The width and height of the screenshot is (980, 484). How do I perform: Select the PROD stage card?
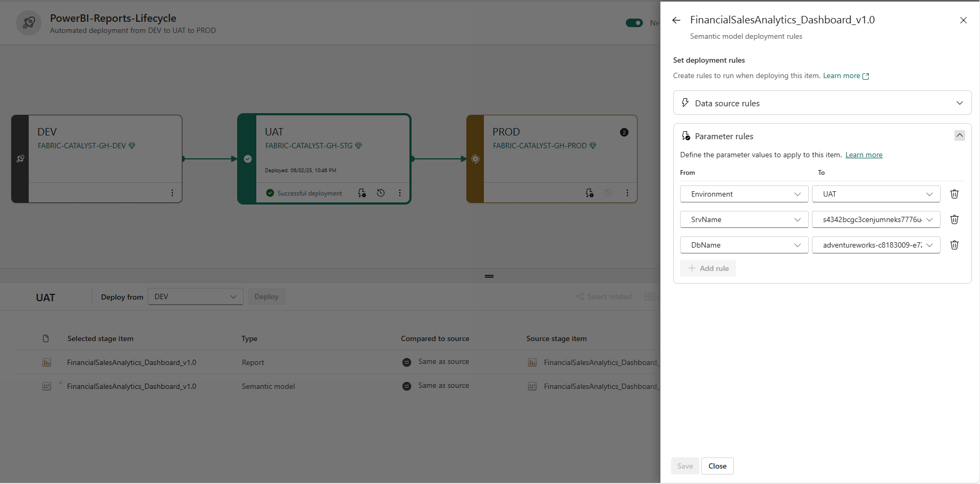click(552, 159)
